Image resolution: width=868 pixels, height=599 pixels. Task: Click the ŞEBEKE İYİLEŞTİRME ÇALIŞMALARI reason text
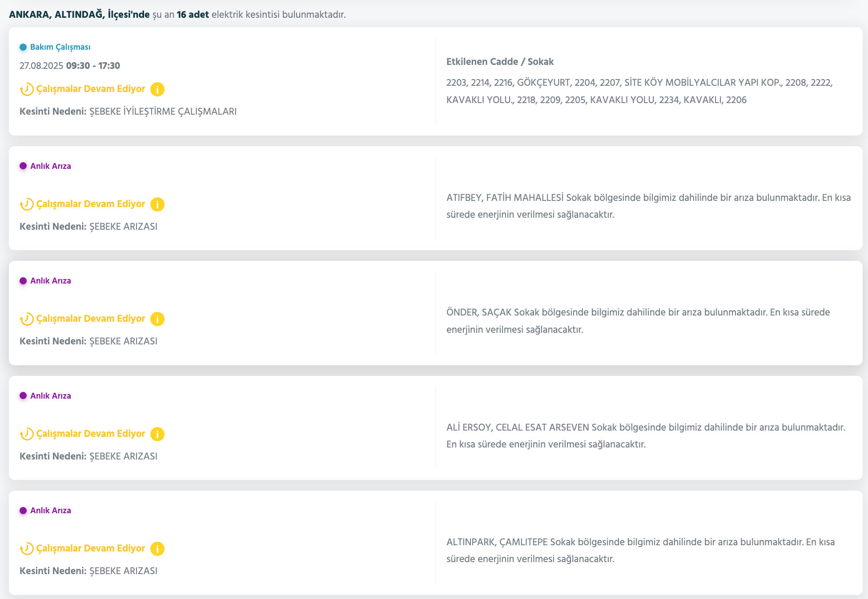click(163, 112)
